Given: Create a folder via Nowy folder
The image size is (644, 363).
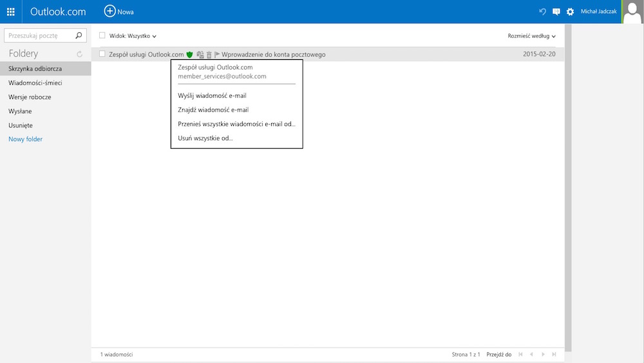Looking at the screenshot, I should (x=26, y=139).
